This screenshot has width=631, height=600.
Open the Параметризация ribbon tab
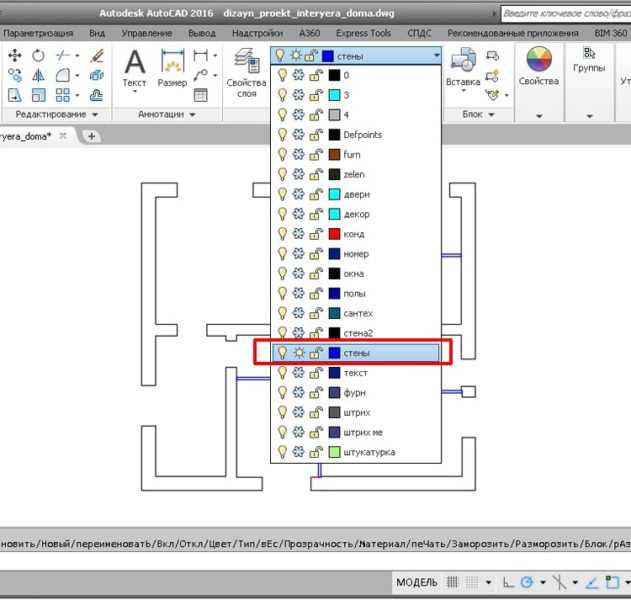pyautogui.click(x=38, y=33)
